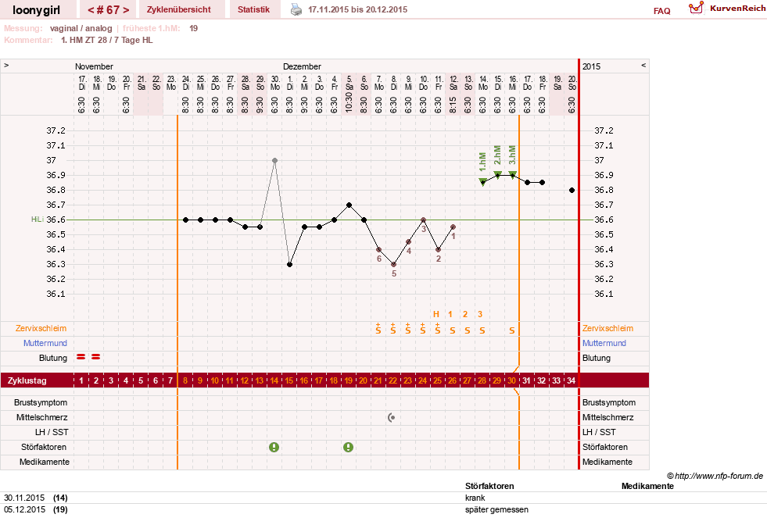Click the HLi baseline label
The width and height of the screenshot is (767, 532).
coord(38,220)
